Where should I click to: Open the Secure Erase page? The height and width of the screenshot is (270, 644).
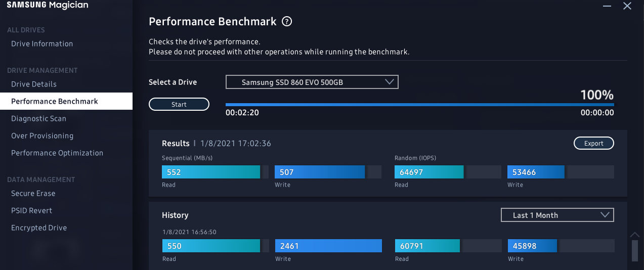(33, 194)
